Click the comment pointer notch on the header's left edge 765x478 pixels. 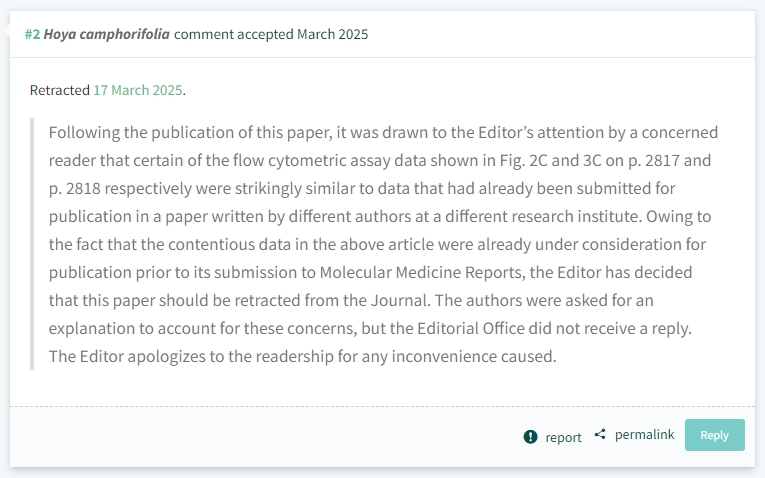[6, 30]
